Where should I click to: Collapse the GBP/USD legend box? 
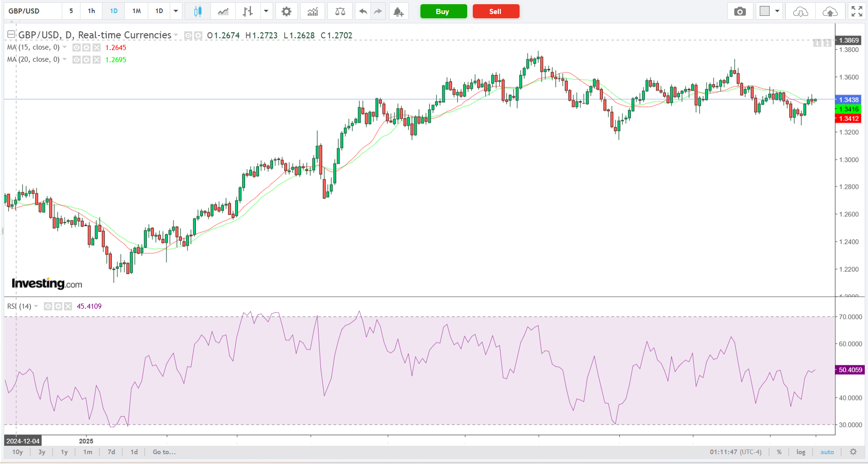(11, 35)
